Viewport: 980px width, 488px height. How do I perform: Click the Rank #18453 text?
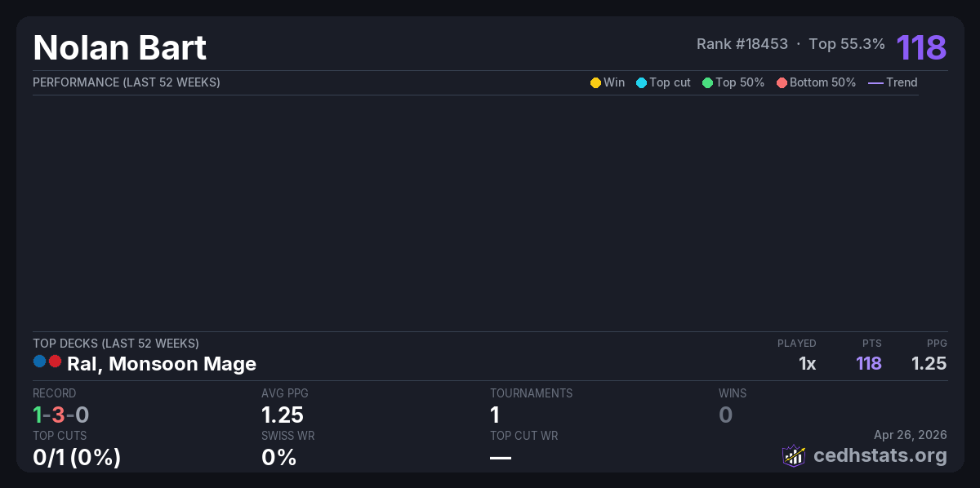pyautogui.click(x=742, y=44)
